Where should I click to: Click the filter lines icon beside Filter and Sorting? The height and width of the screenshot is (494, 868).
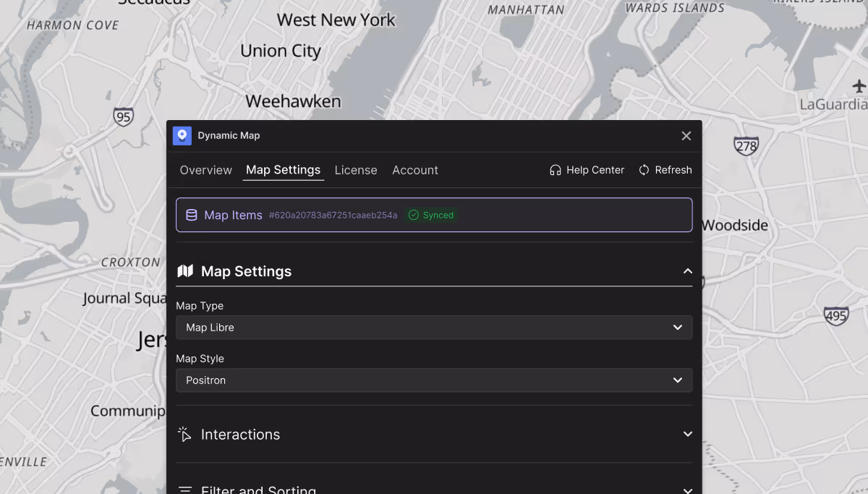pyautogui.click(x=185, y=489)
